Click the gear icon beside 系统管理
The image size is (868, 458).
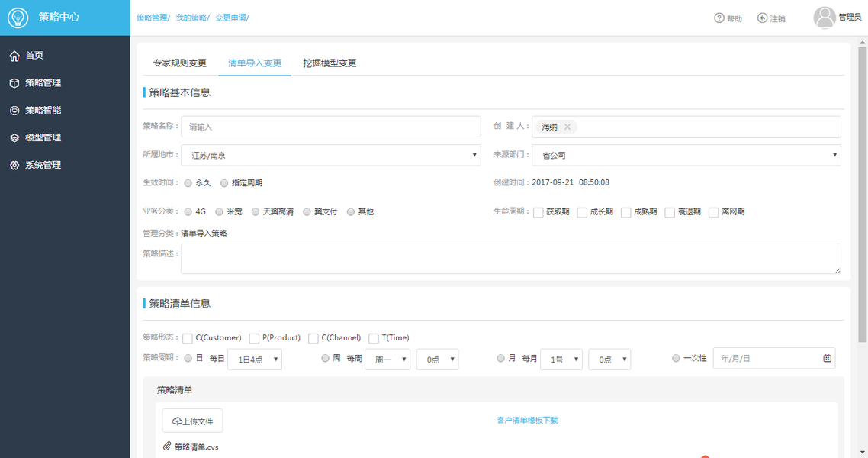point(14,165)
